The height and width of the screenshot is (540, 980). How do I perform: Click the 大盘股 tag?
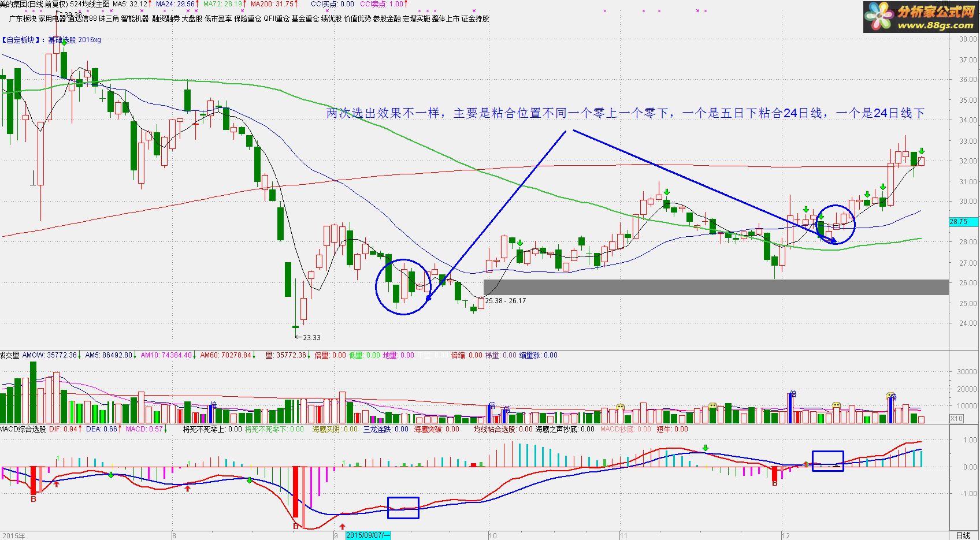(192, 18)
